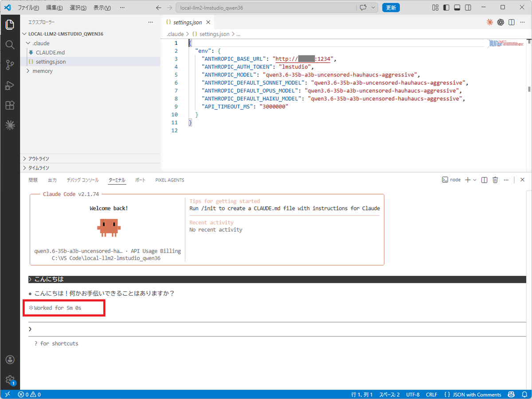Open Explorer panel's more actions ellipsis
This screenshot has width=532, height=399.
pyautogui.click(x=150, y=22)
